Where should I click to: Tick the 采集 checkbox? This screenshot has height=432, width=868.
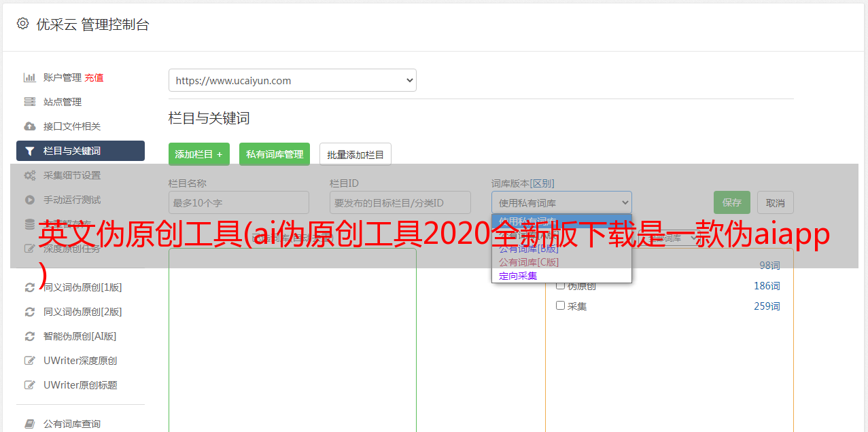(561, 306)
